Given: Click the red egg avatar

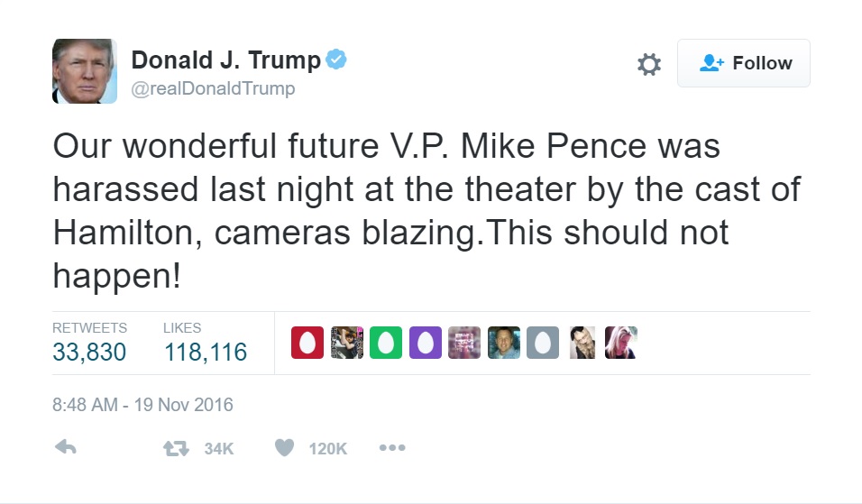Looking at the screenshot, I should 307,343.
